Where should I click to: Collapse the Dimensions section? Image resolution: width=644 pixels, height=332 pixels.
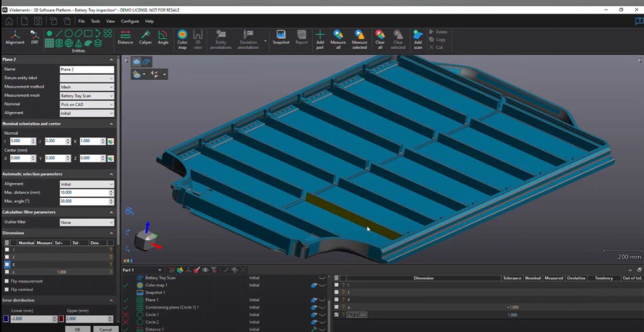[111, 233]
